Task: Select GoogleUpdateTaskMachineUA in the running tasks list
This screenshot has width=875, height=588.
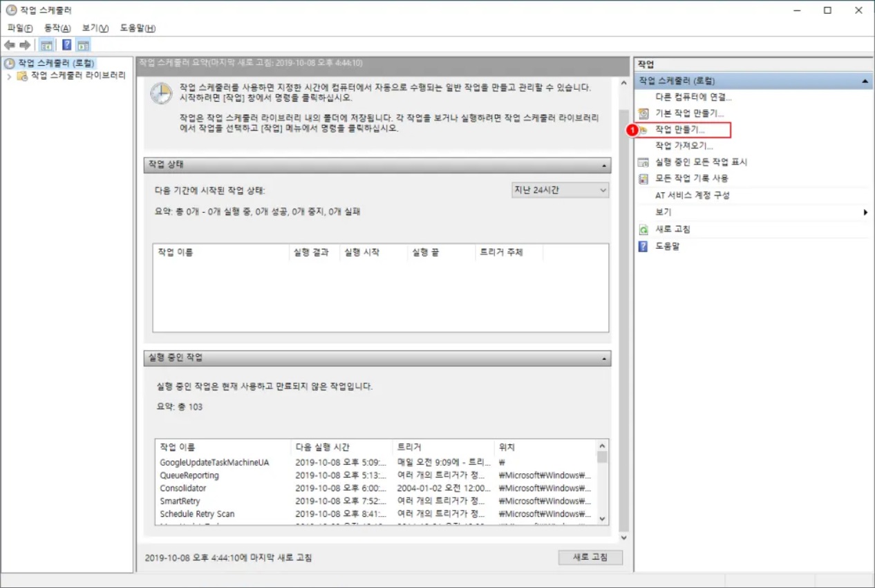Action: pos(214,462)
